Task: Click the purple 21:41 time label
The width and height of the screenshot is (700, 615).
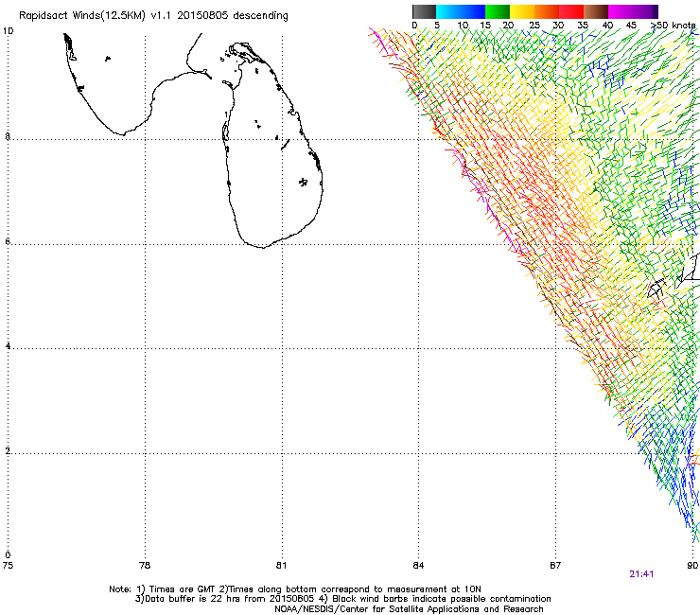Action: click(x=641, y=574)
